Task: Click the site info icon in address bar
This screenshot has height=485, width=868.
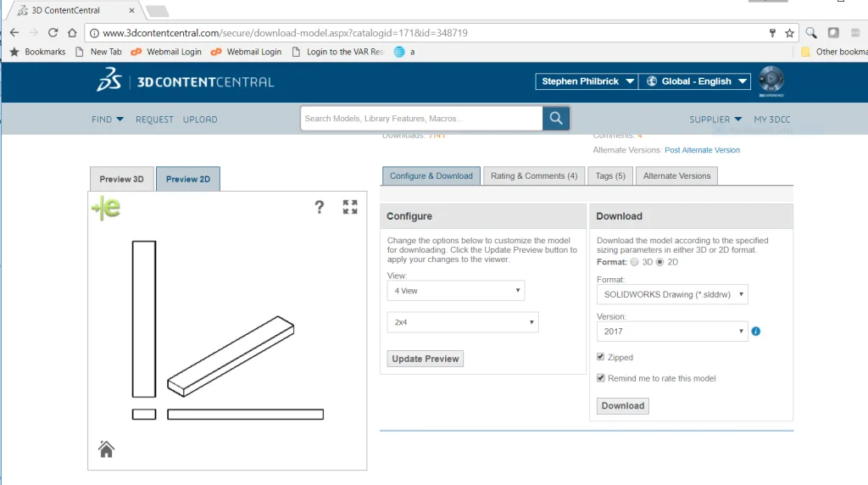Action: (x=94, y=33)
